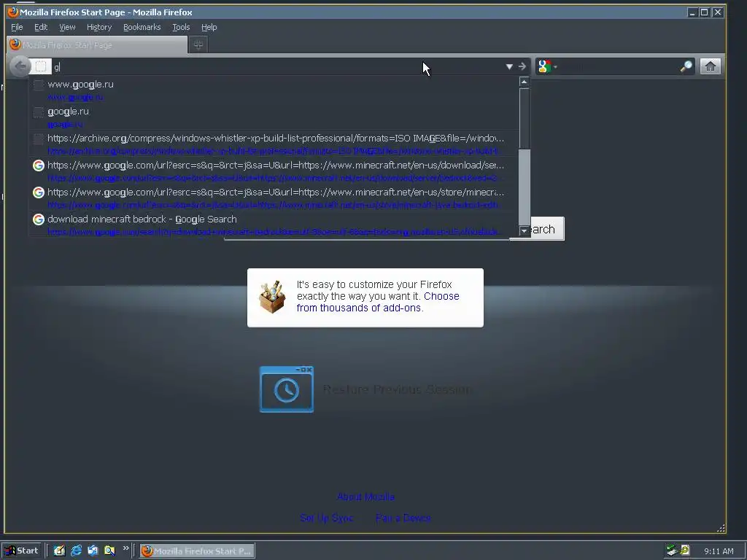Open the Tools menu
Viewport: 747px width, 560px height.
coord(181,27)
